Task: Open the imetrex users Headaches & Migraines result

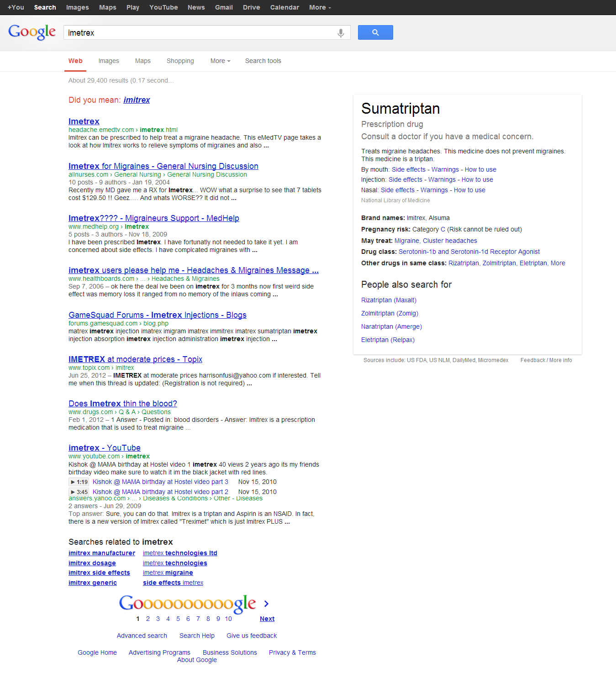Action: pos(194,270)
